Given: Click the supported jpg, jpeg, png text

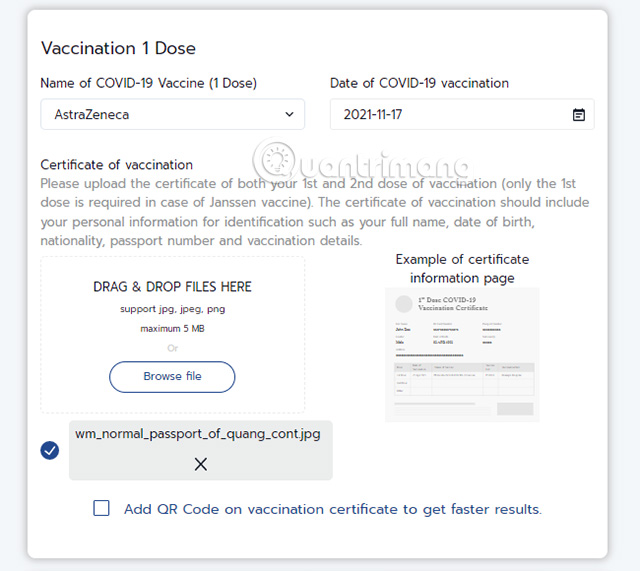Looking at the screenshot, I should point(172,309).
